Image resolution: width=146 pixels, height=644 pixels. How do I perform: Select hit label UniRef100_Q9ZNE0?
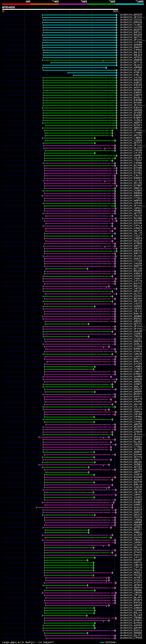pyautogui.click(x=131, y=465)
